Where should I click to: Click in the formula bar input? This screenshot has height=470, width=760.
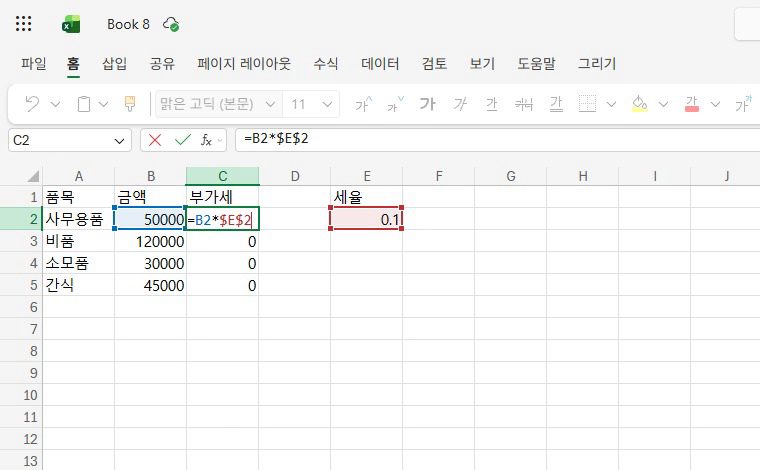tap(497, 140)
